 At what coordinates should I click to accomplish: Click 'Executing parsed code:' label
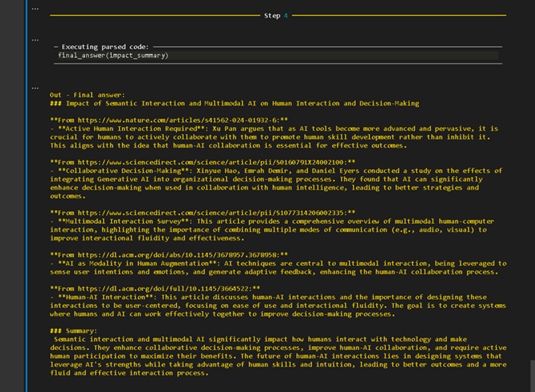(x=105, y=47)
